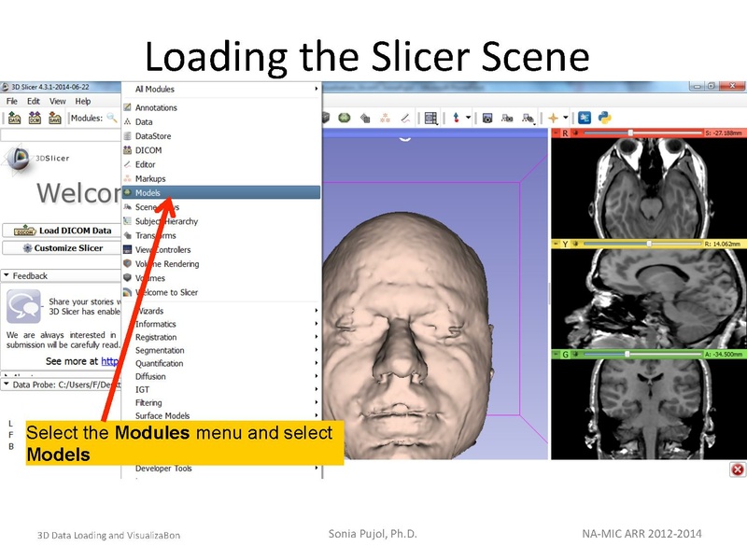Collapse the Feedback section
The height and width of the screenshot is (560, 747).
[x=7, y=275]
